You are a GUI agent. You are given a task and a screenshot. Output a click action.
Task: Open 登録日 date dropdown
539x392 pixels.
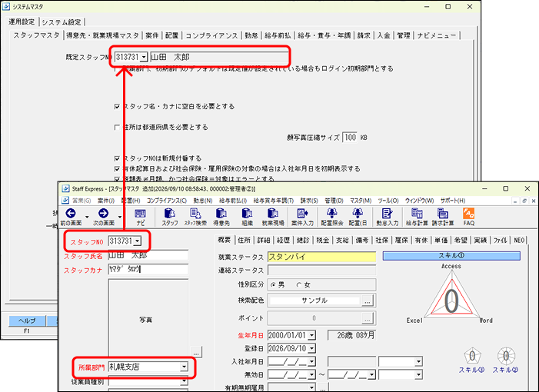click(x=311, y=349)
